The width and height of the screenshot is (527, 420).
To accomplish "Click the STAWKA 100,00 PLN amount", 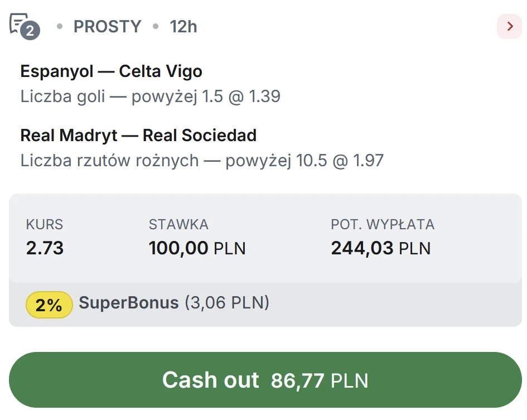I will 197,248.
